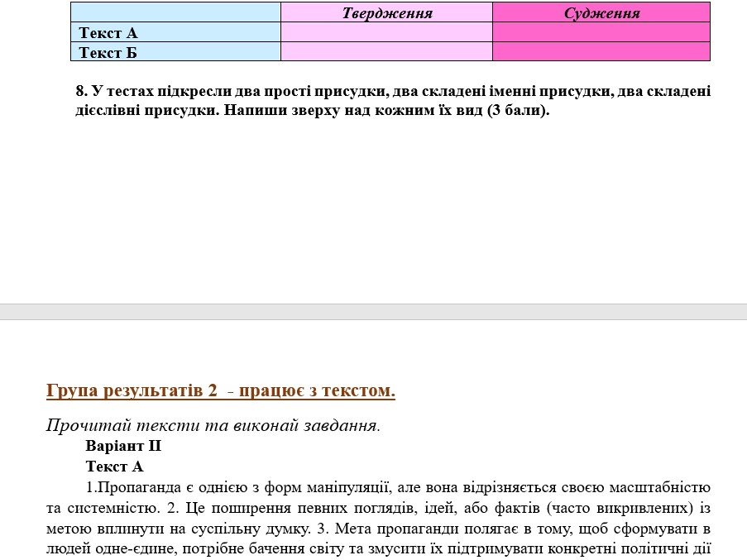Click the gray gap between the pages
The height and width of the screenshot is (560, 747).
click(373, 311)
